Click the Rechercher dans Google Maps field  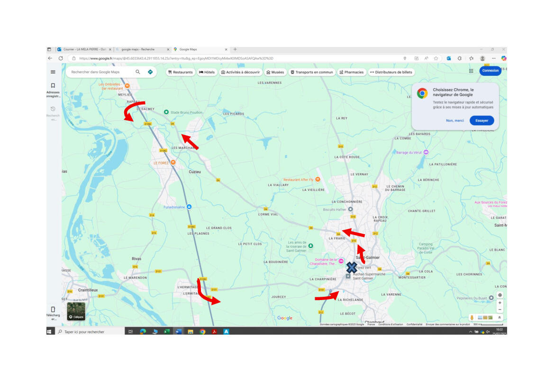(x=100, y=72)
